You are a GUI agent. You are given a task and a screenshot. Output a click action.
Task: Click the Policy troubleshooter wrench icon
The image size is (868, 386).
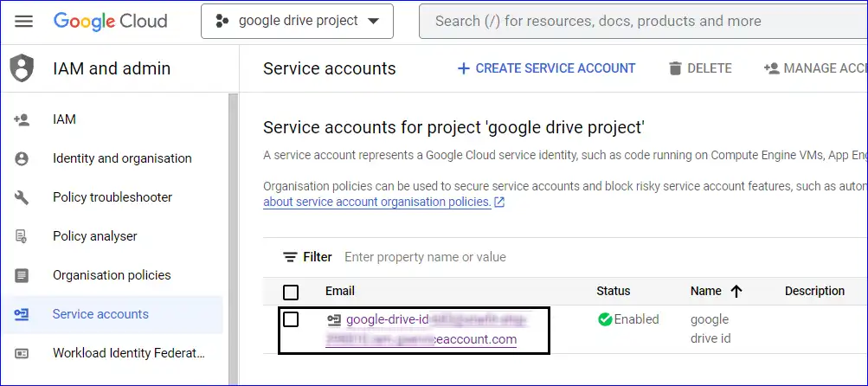pos(22,197)
